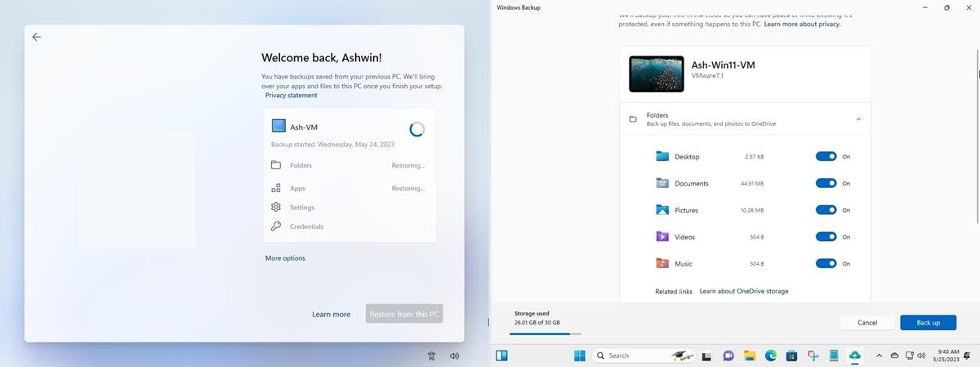980x367 pixels.
Task: Turn off Videos folder backup toggle
Action: [x=826, y=237]
